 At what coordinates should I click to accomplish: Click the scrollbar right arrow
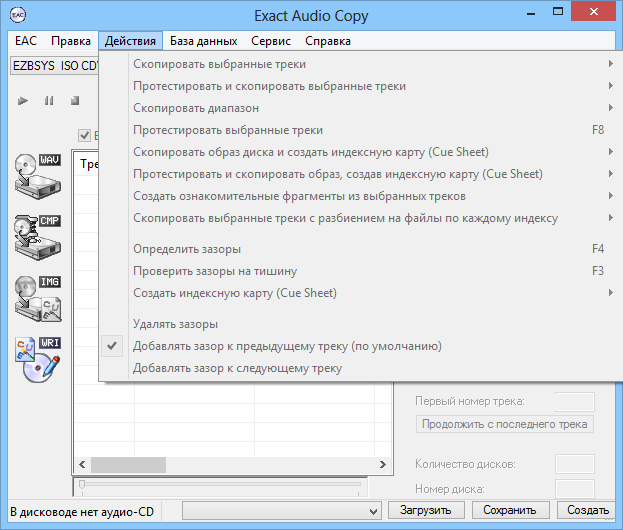tap(383, 464)
